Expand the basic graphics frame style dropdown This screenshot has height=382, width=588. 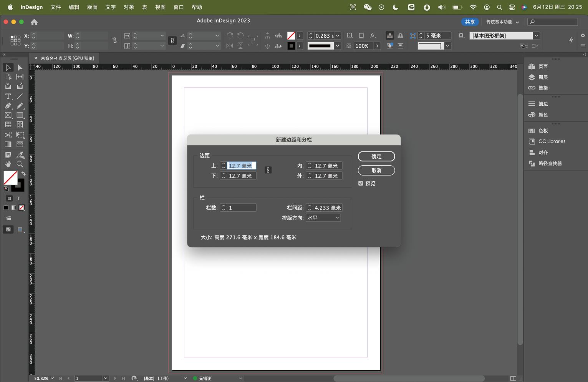tap(537, 36)
